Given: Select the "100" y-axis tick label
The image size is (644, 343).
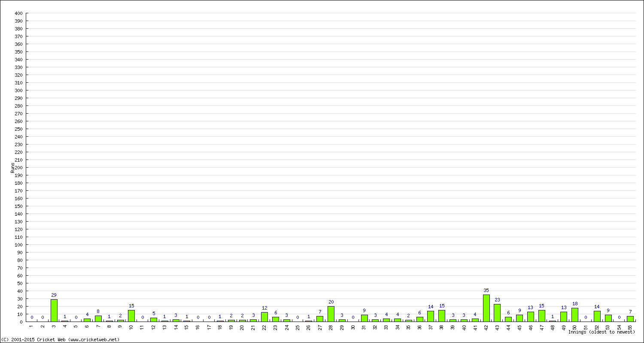Looking at the screenshot, I should (18, 245).
